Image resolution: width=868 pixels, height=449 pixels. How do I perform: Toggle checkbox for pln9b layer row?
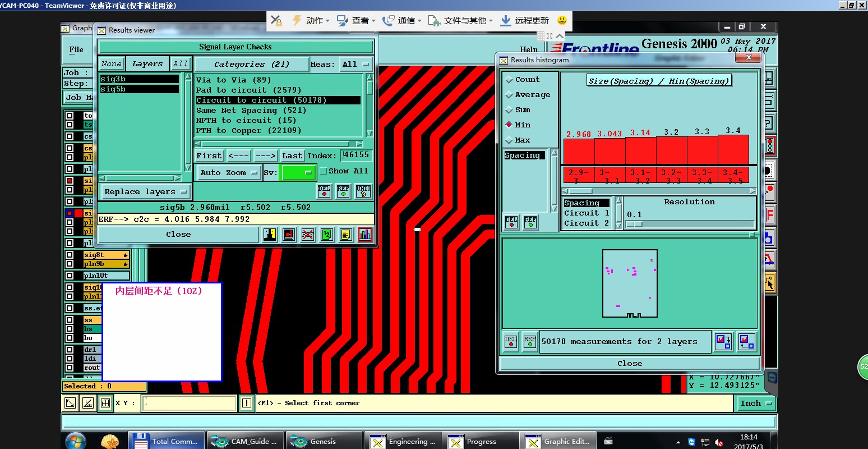coord(70,264)
